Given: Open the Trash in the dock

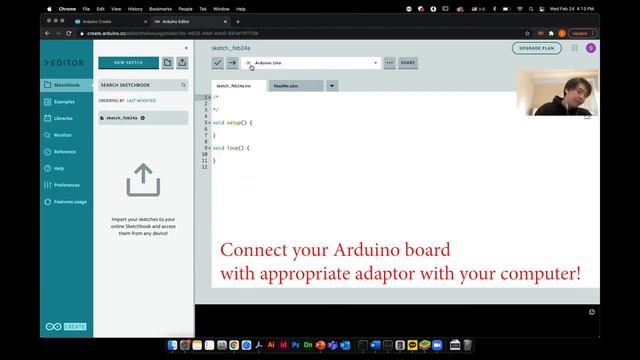Looking at the screenshot, I should 468,345.
